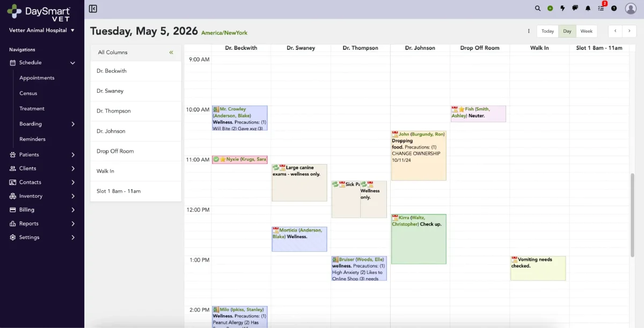Select Dr. Swaney in the columns list
Image resolution: width=644 pixels, height=328 pixels.
click(136, 91)
